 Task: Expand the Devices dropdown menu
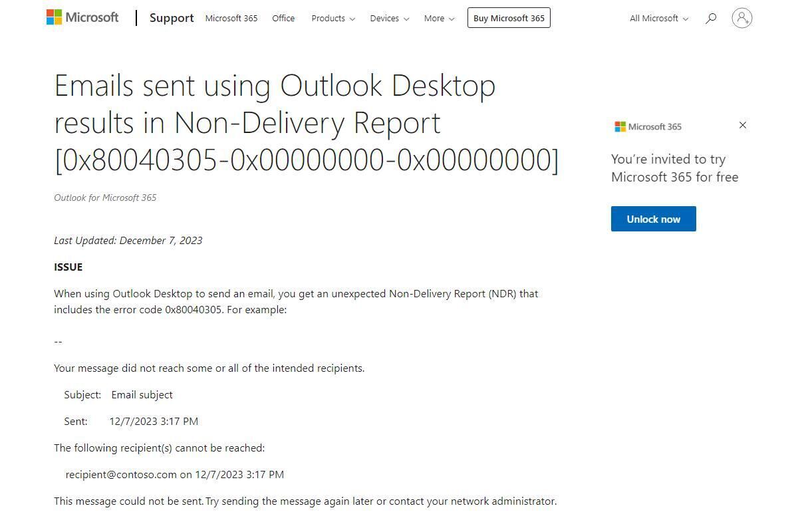(x=390, y=18)
